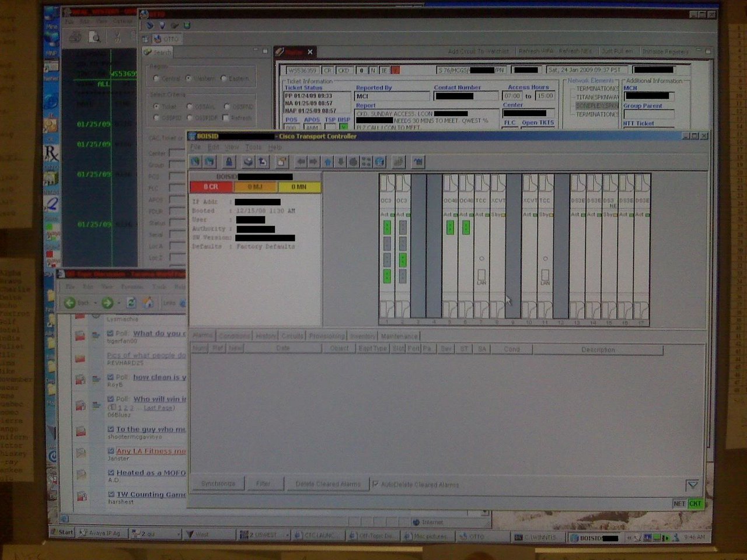747x560 pixels.
Task: Switch to the Conditions tab
Action: tap(233, 336)
